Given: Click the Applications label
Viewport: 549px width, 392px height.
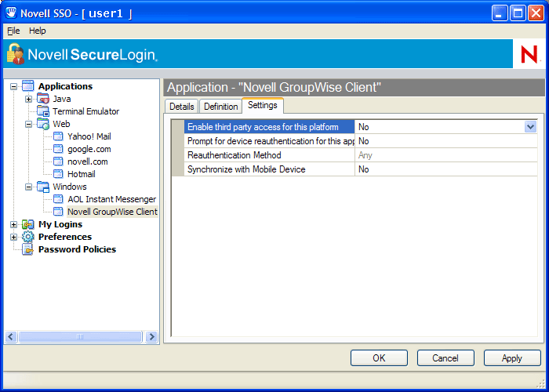Looking at the screenshot, I should pyautogui.click(x=65, y=86).
